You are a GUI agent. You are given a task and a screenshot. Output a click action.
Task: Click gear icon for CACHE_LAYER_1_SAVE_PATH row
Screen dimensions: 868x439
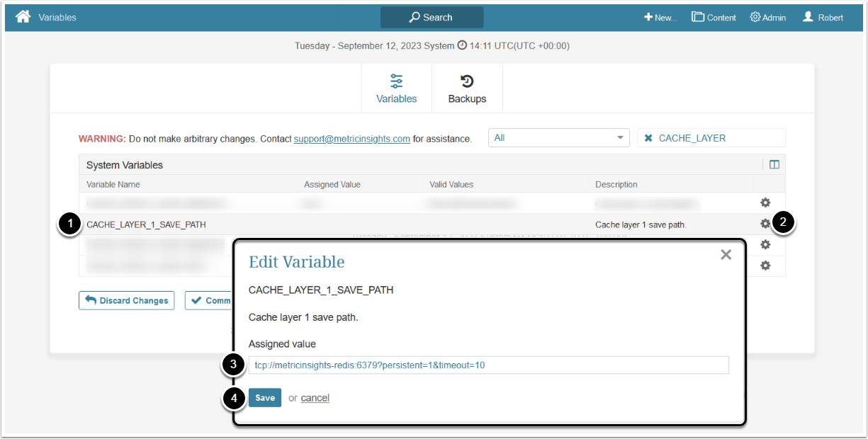point(765,224)
